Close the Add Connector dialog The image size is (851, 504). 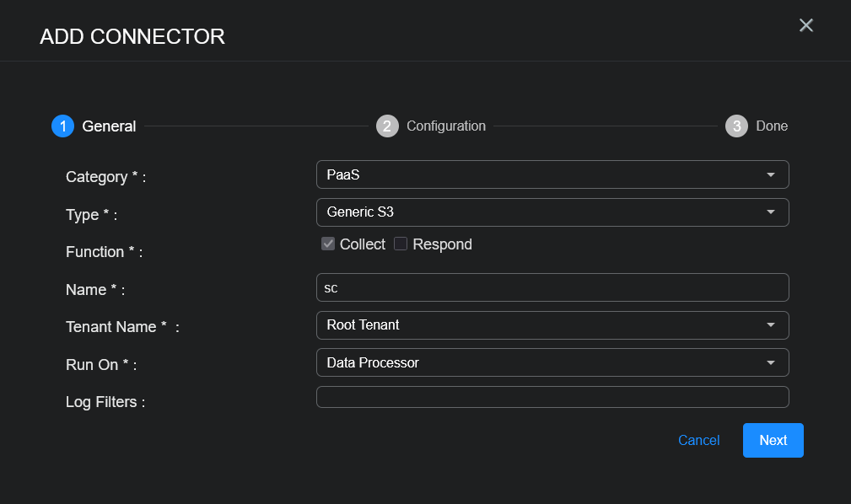point(805,25)
